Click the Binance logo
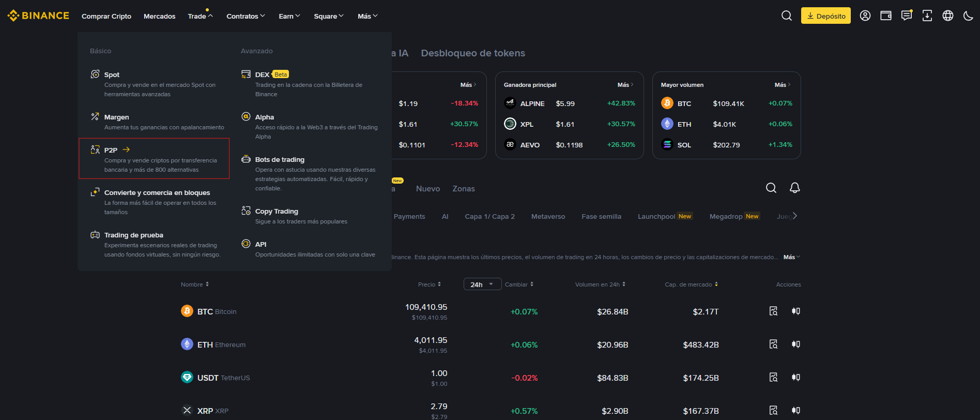 point(38,16)
